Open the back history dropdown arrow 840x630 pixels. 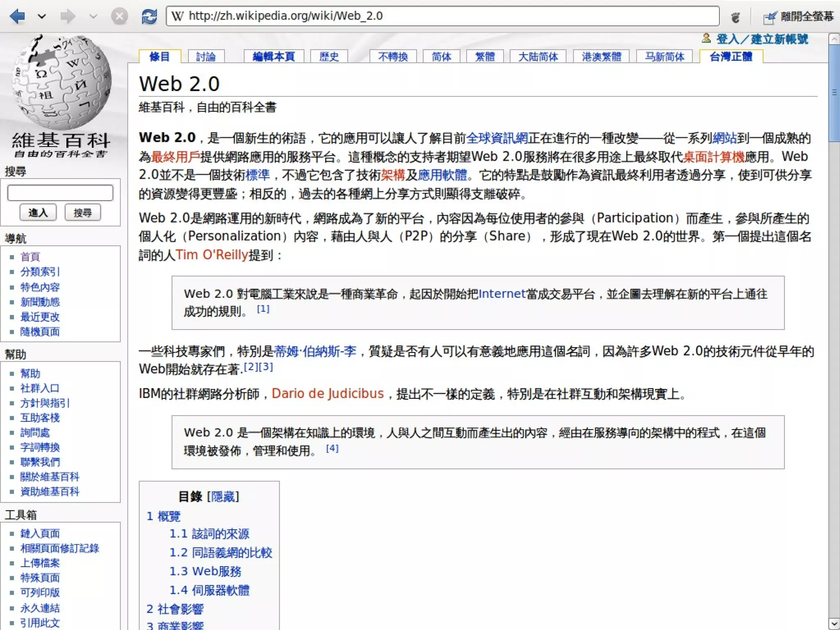tap(42, 16)
